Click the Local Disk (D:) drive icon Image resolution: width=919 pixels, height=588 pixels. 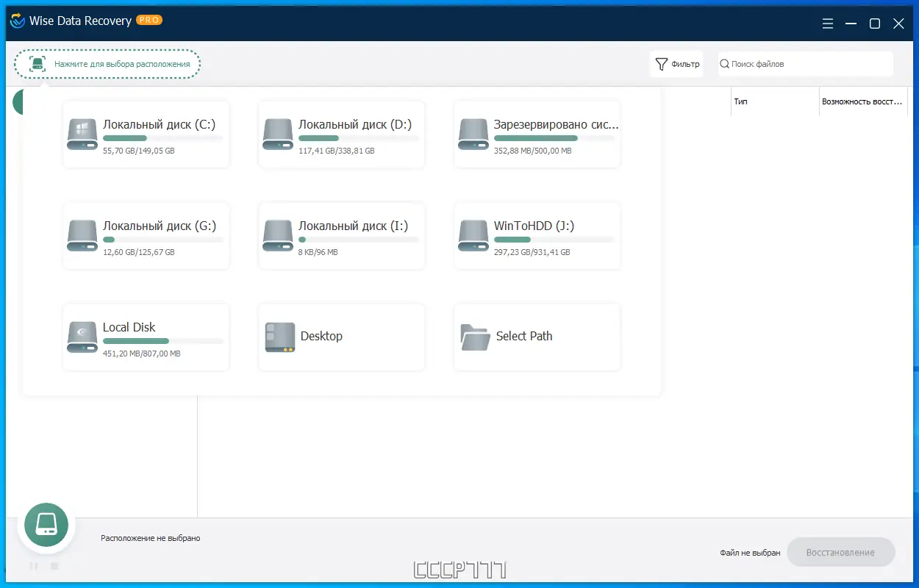click(277, 135)
